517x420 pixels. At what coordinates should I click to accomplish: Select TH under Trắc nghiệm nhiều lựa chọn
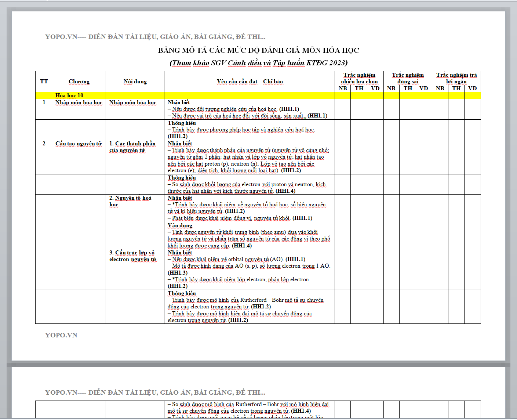(359, 88)
